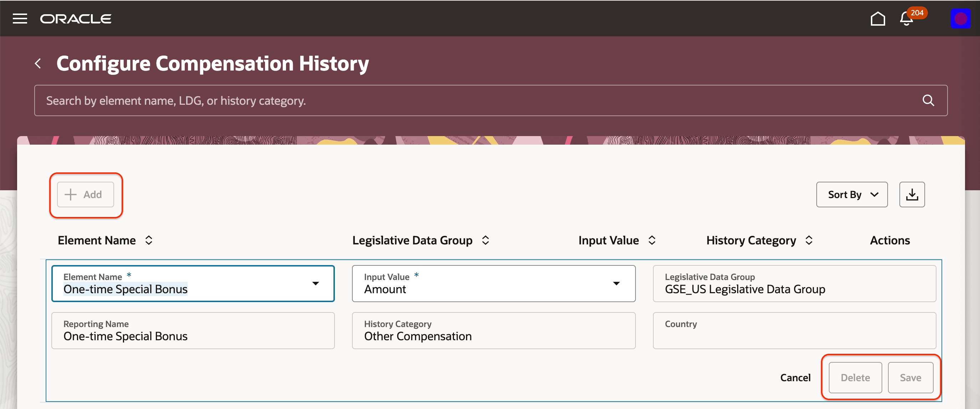Click the Cancel link for the row
980x409 pixels.
[796, 377]
